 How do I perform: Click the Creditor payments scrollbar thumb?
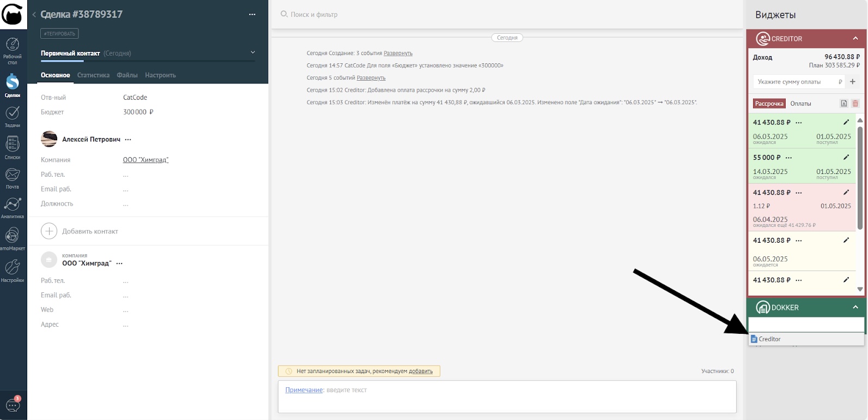[x=860, y=178]
